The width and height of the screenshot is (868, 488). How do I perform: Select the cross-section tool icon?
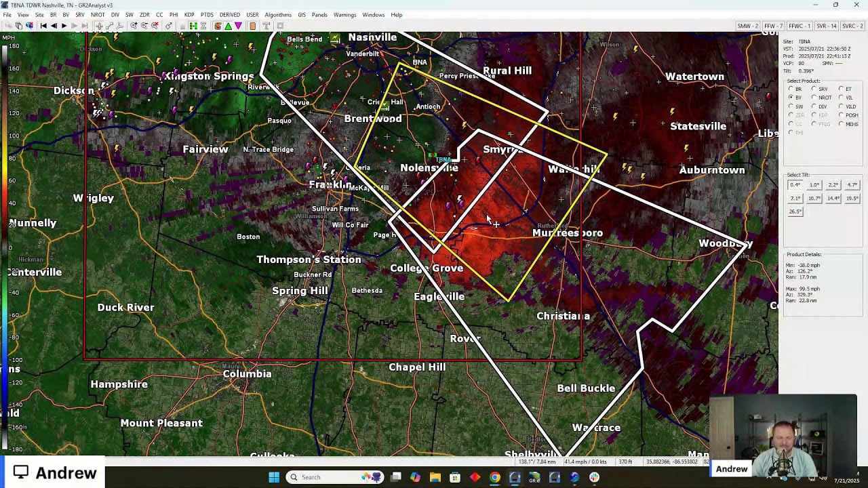click(x=119, y=26)
